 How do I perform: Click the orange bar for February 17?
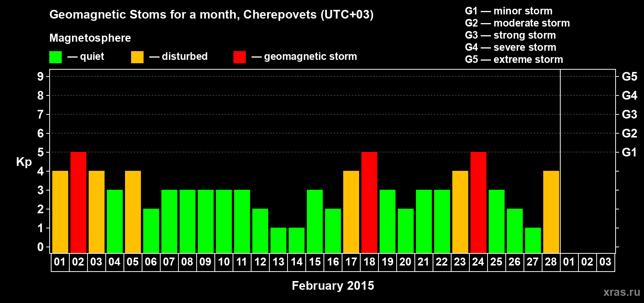(351, 212)
